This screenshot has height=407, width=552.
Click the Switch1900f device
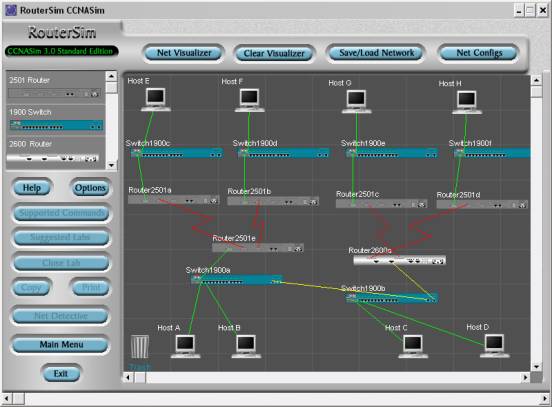492,153
